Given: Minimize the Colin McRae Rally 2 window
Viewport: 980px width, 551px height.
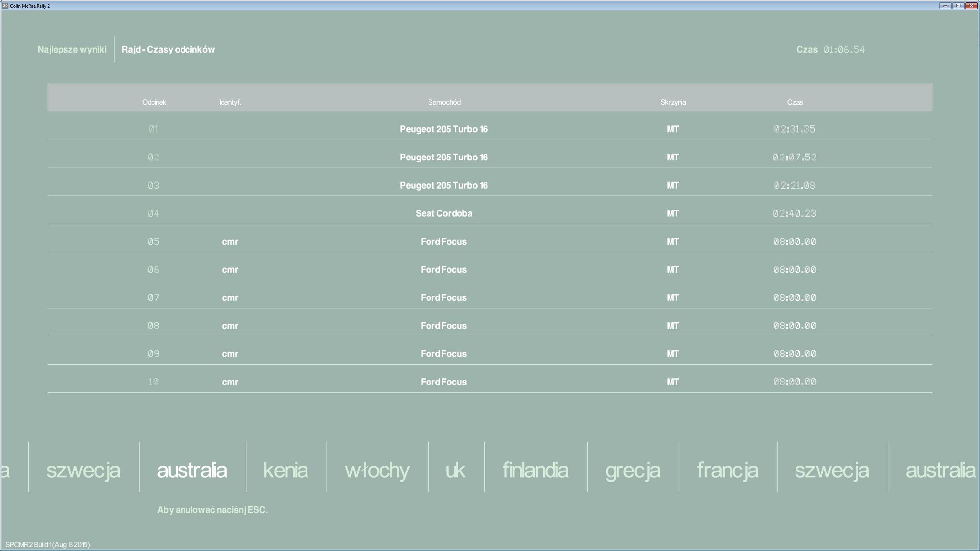Looking at the screenshot, I should tap(945, 6).
